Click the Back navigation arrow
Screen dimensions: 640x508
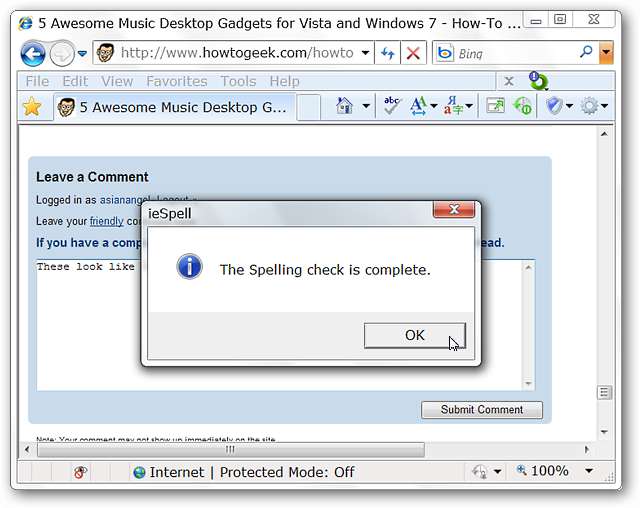33,53
